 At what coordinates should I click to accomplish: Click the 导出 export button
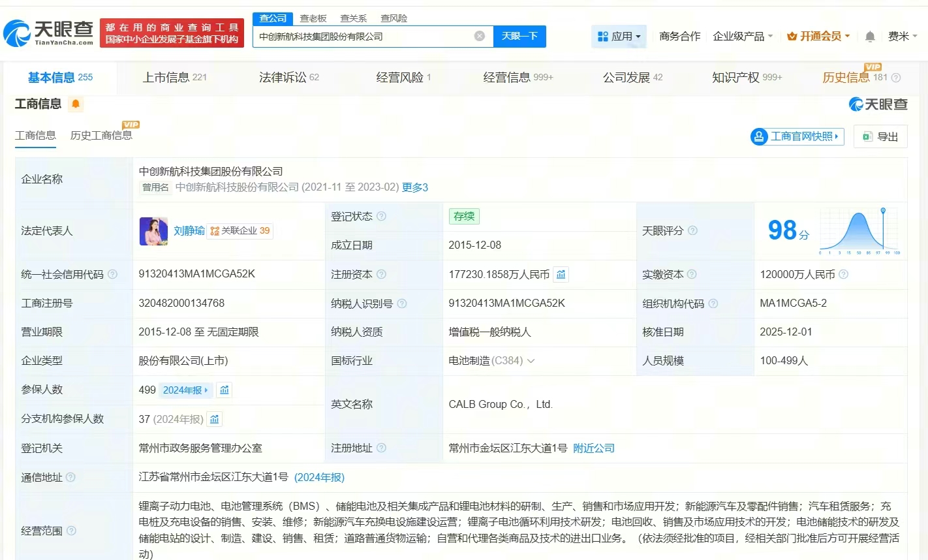[880, 136]
